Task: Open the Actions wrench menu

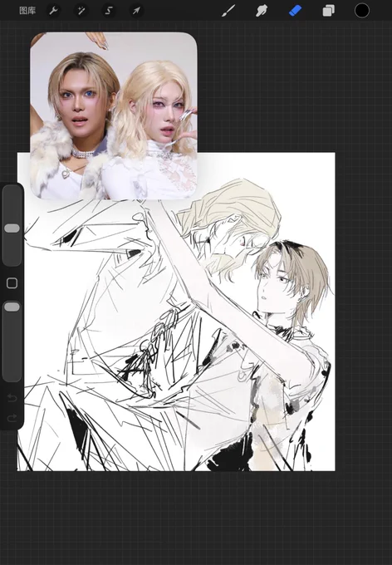Action: click(53, 11)
